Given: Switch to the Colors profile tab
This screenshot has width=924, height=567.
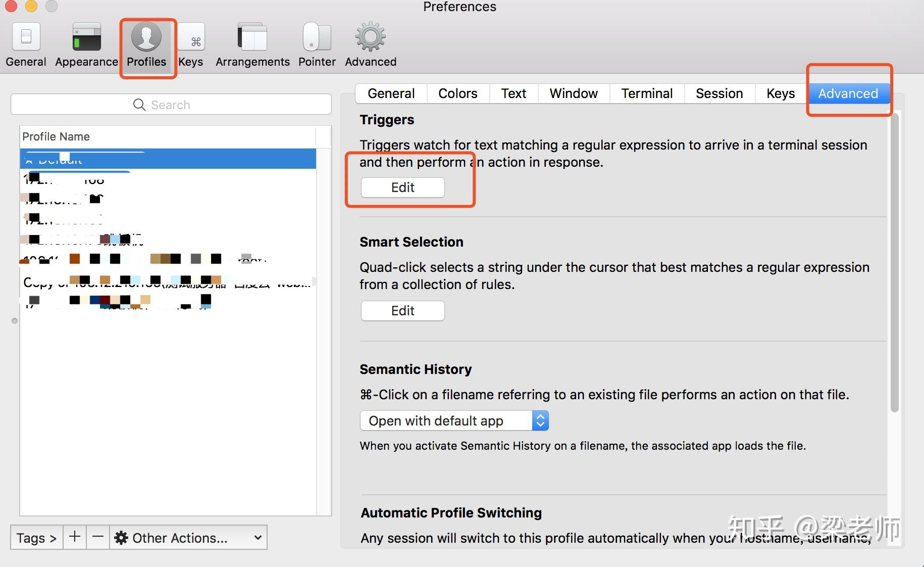Looking at the screenshot, I should point(458,93).
